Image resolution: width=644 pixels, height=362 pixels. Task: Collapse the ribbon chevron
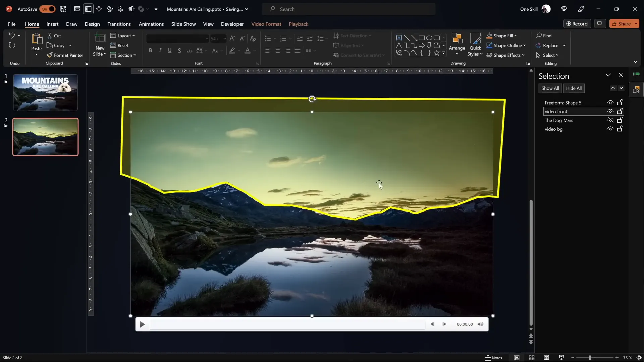[x=635, y=62]
